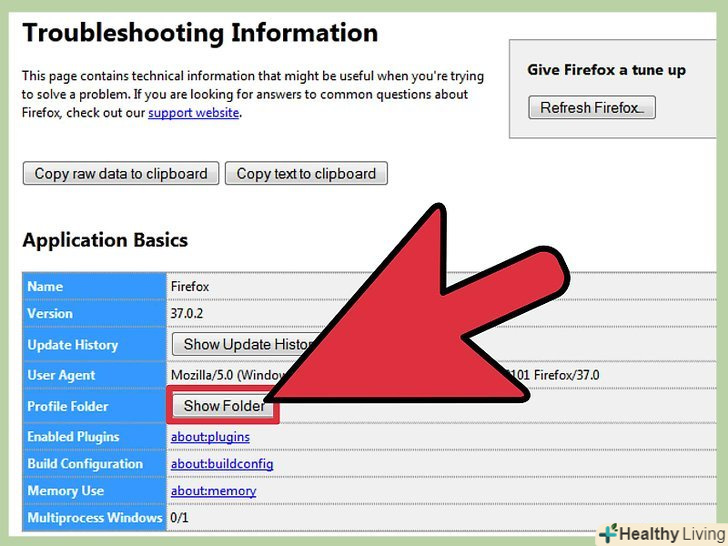Click Copy raw data to clipboard
This screenshot has width=728, height=546.
click(x=121, y=174)
